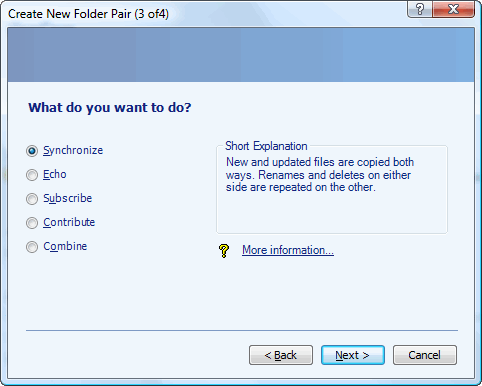This screenshot has height=386, width=482.
Task: Click the yellow question mark help icon
Action: (x=224, y=251)
